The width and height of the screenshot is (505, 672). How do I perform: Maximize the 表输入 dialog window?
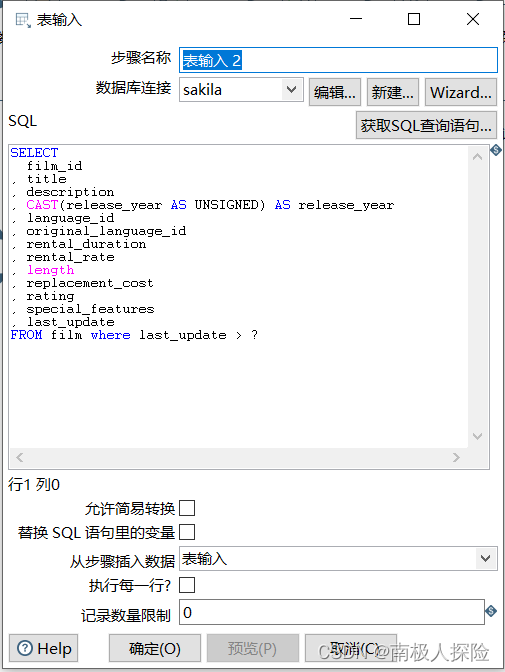click(x=414, y=19)
